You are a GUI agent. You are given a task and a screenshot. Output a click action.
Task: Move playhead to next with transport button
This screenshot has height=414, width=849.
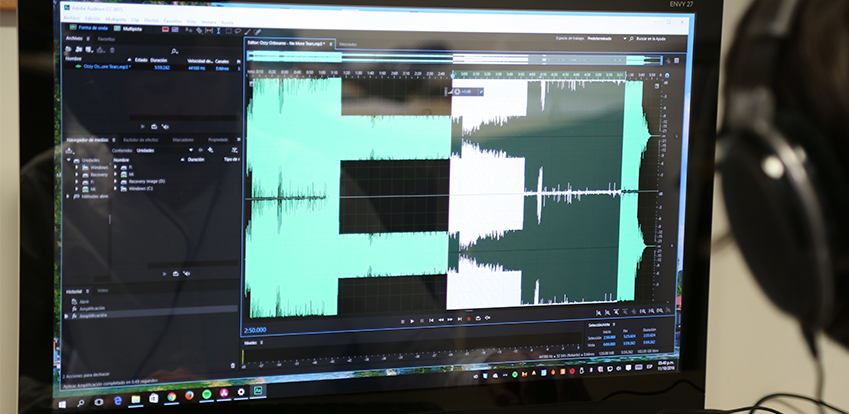(460, 319)
